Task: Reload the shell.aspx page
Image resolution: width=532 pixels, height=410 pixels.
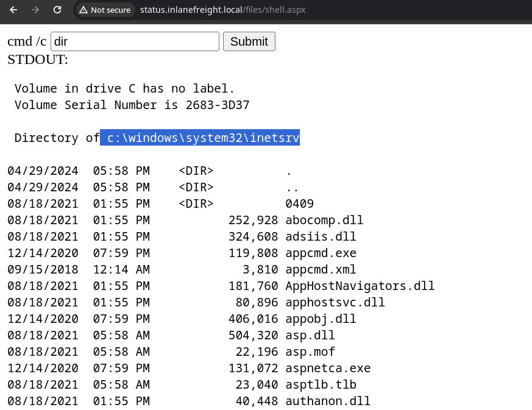Action: click(57, 10)
